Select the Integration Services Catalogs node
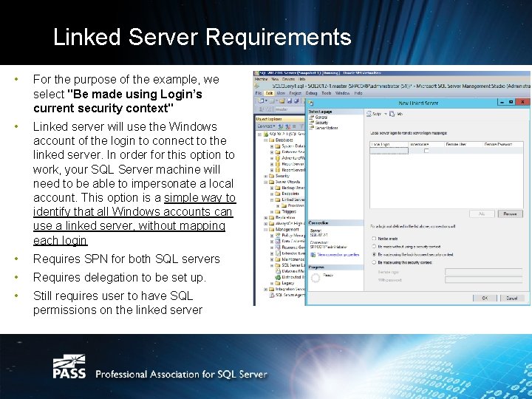Viewport: 532px width, 399px height. coord(287,289)
